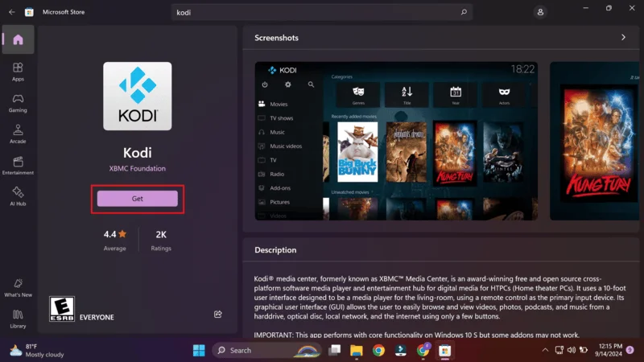Open the user account profile icon
This screenshot has width=644, height=362.
[540, 12]
